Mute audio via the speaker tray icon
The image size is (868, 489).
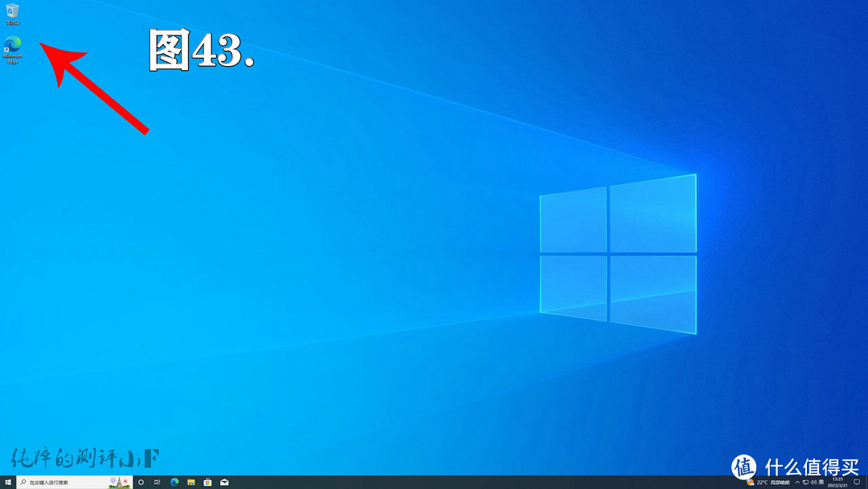point(813,483)
